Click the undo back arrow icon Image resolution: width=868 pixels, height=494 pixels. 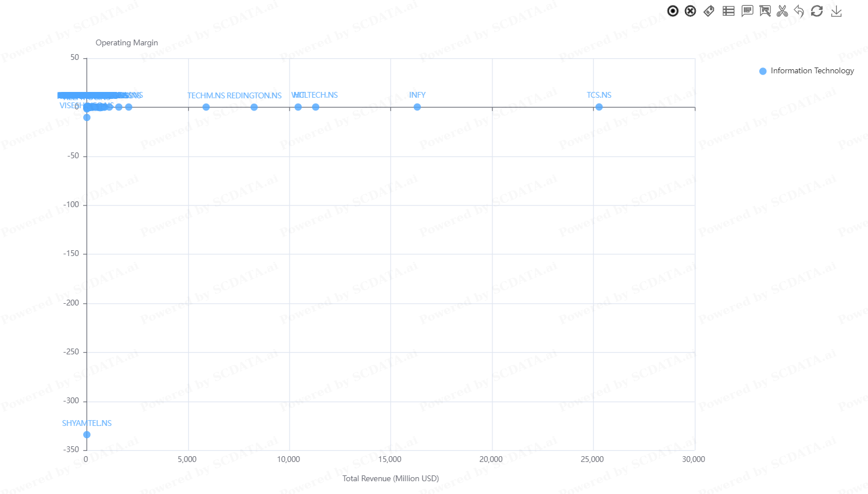click(x=799, y=11)
